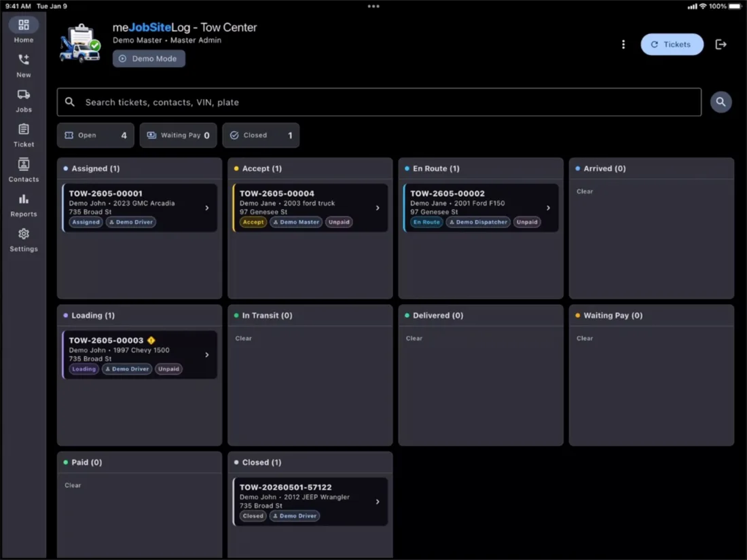This screenshot has width=747, height=560.
Task: Open ticket card TOW-2605-00004
Action: 310,208
